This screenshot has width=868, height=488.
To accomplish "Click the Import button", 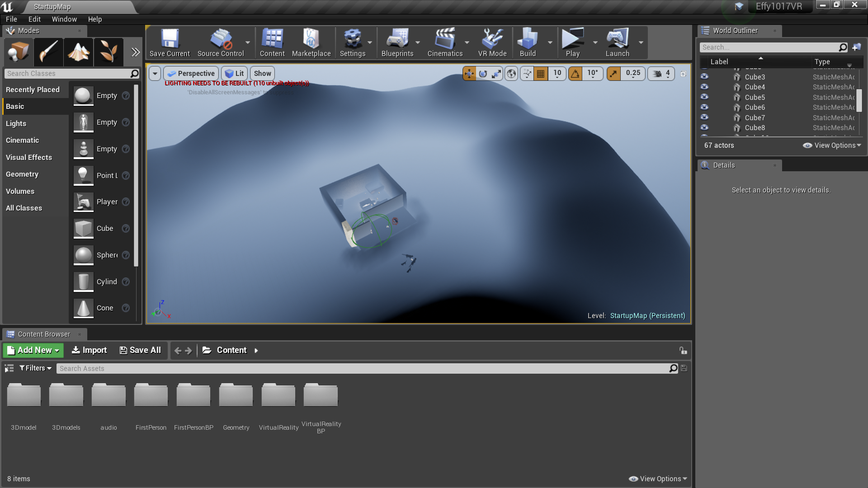I will (x=89, y=350).
